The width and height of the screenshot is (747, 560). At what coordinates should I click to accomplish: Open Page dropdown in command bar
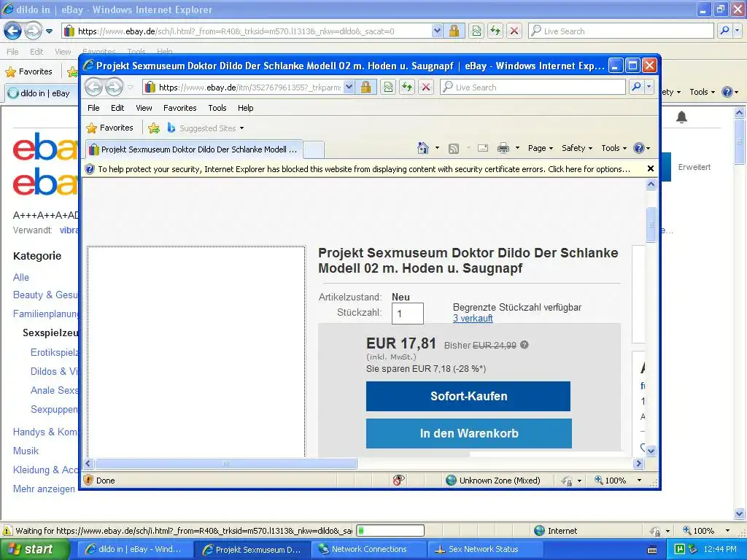(x=541, y=148)
